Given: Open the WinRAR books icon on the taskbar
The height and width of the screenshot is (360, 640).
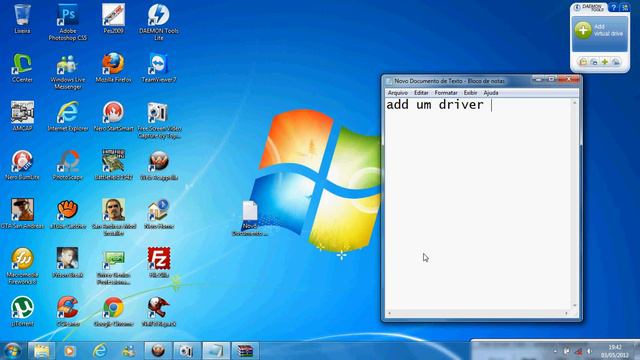Looking at the screenshot, I should pos(245,351).
